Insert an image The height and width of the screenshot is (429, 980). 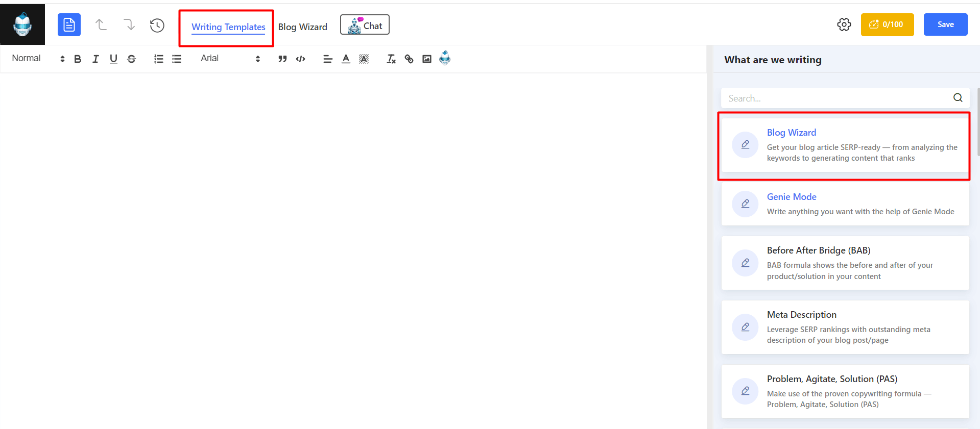click(x=427, y=59)
